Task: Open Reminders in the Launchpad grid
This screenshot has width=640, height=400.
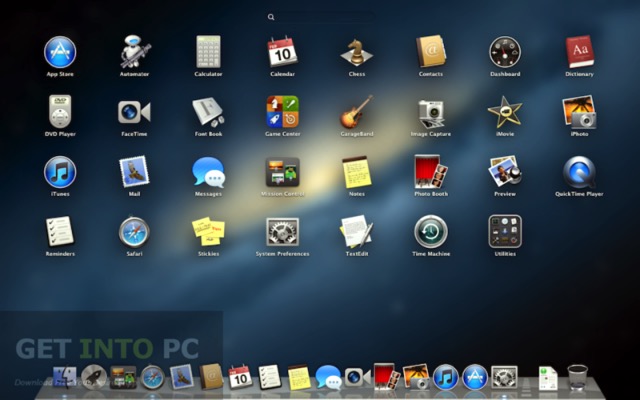Action: tap(60, 231)
